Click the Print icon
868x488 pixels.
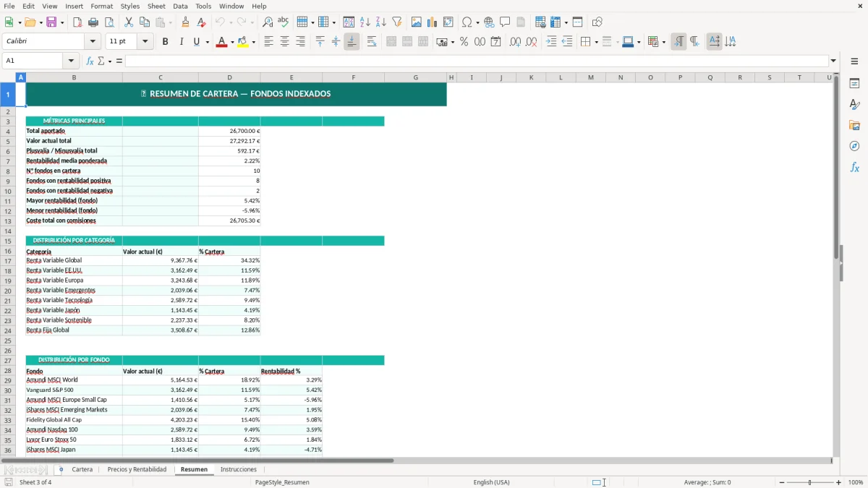coord(93,22)
